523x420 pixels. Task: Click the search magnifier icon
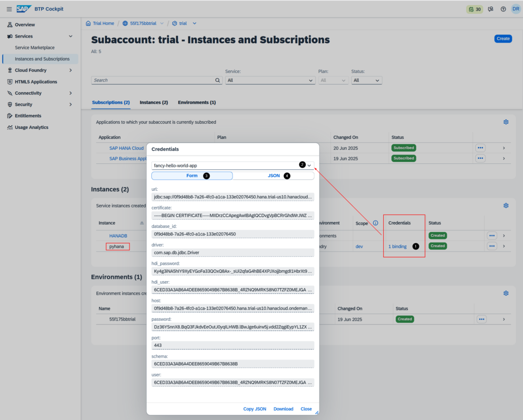217,80
